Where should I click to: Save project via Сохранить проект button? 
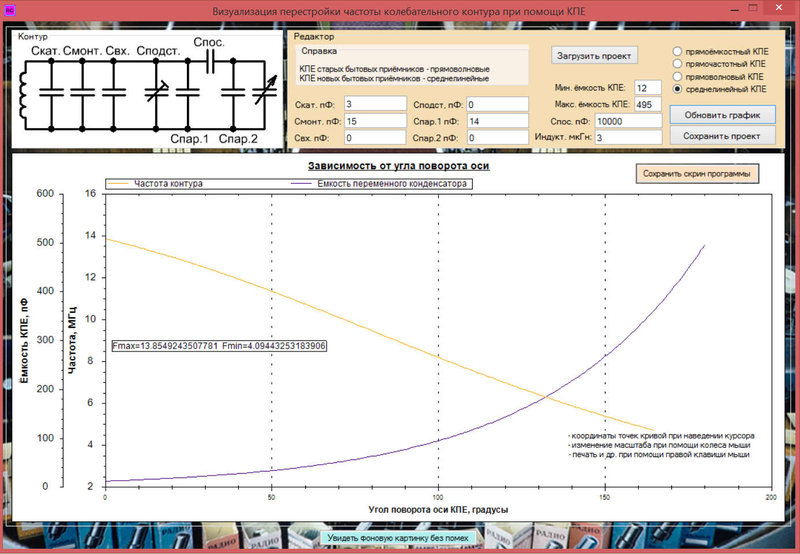click(722, 136)
